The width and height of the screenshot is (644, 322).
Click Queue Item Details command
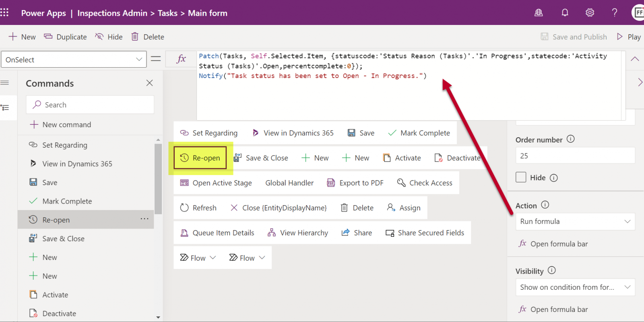coord(217,233)
